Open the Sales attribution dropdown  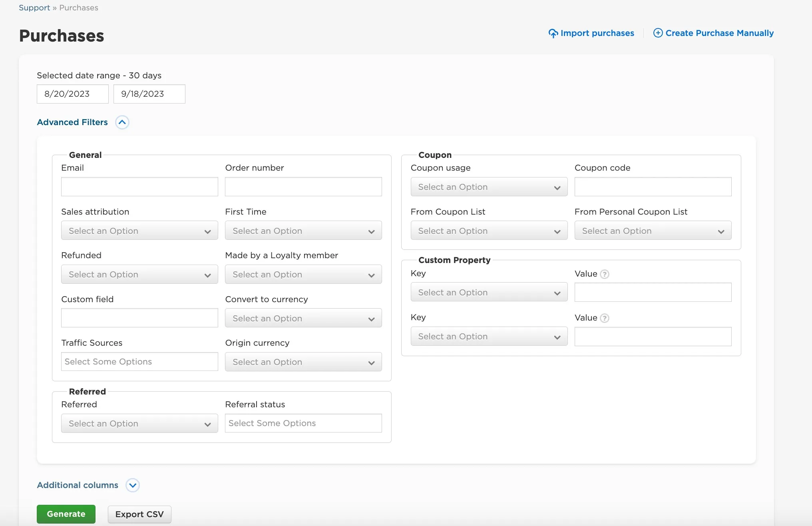pos(139,231)
